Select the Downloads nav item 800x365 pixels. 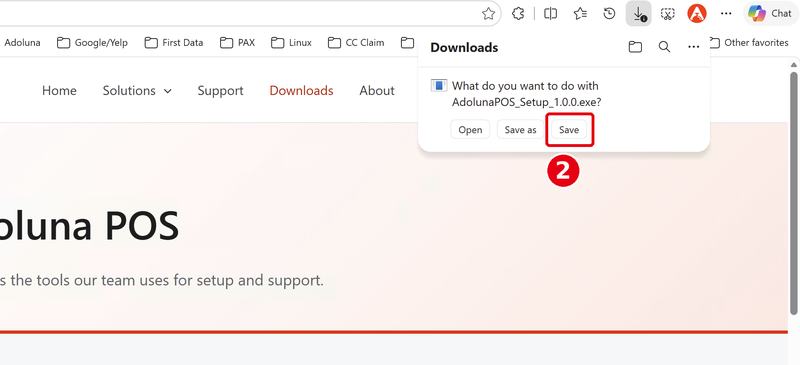tap(302, 90)
